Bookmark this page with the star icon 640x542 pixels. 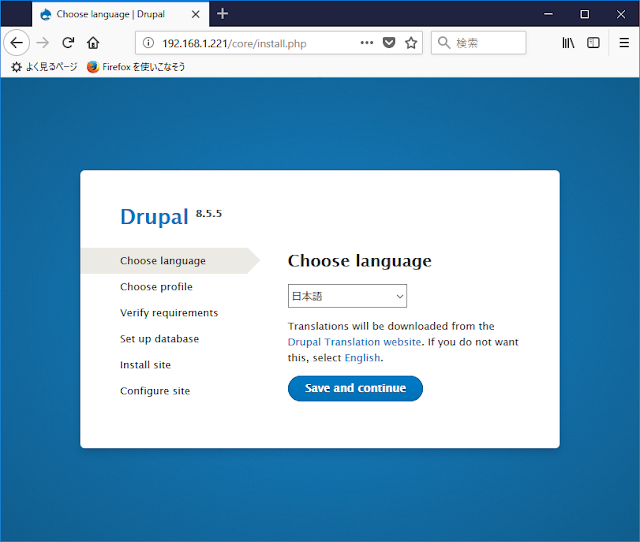click(x=411, y=42)
